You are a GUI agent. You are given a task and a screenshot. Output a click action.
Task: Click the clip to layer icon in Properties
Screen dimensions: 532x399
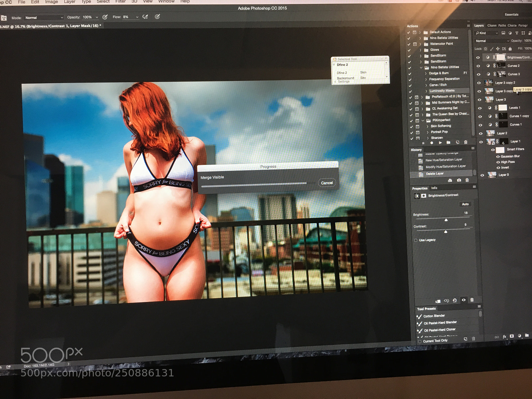[x=438, y=301]
